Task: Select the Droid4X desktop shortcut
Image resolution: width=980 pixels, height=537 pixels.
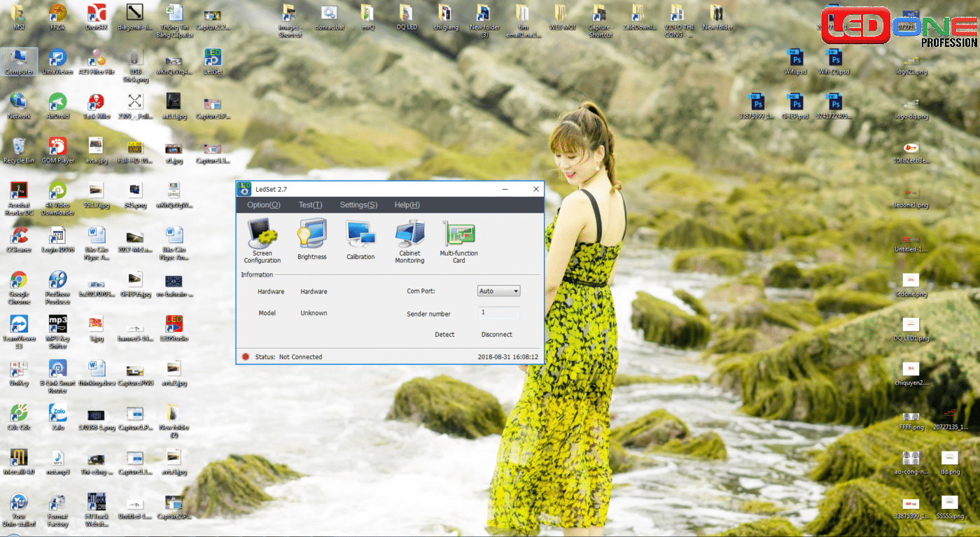Action: 97,18
